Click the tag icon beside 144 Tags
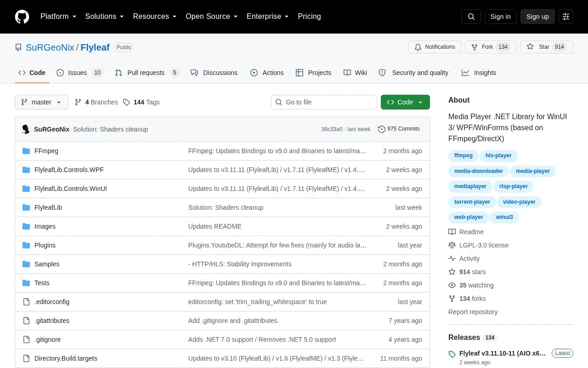 pos(127,102)
